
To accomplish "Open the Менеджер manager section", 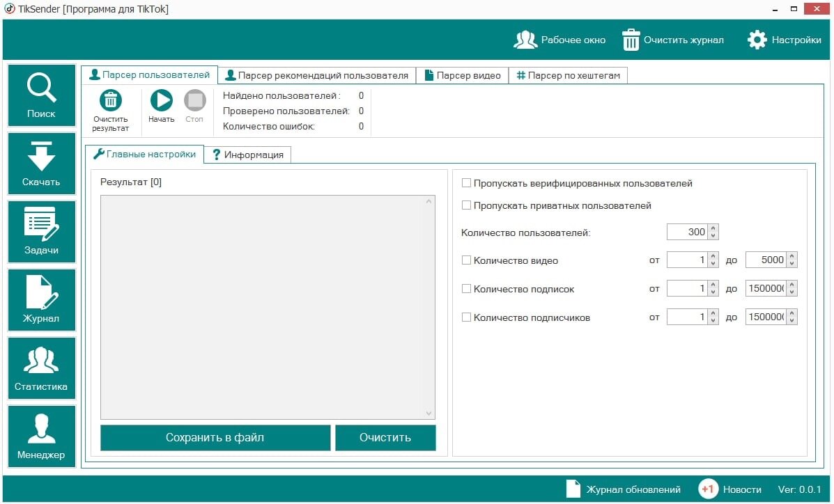I will [42, 436].
